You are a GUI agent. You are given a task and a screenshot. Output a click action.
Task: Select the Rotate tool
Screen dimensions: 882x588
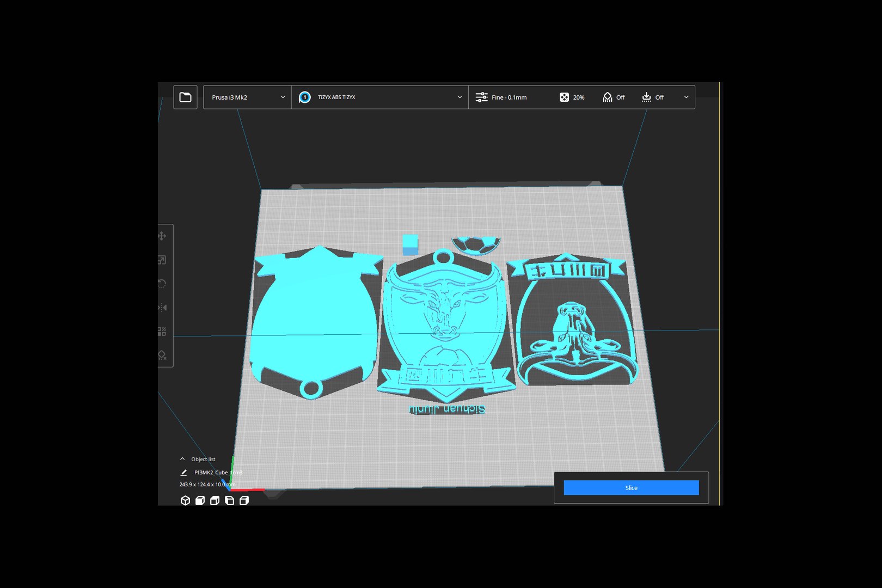point(162,284)
